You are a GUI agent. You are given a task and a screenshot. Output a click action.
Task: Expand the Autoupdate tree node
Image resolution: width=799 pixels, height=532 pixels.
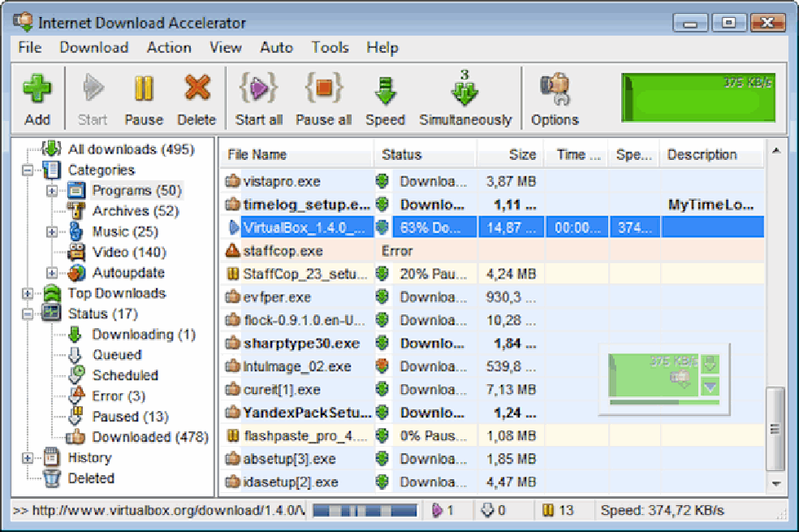coord(52,273)
